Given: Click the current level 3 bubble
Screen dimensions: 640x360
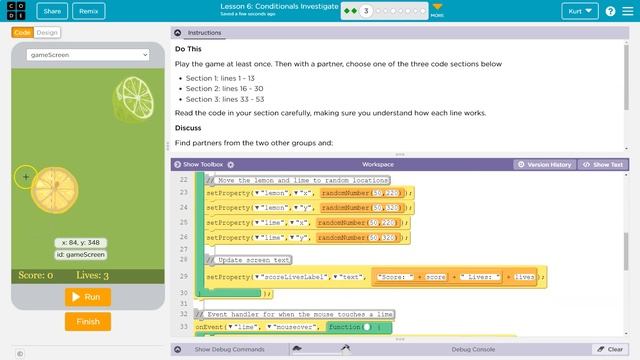Looking at the screenshot, I should [366, 11].
